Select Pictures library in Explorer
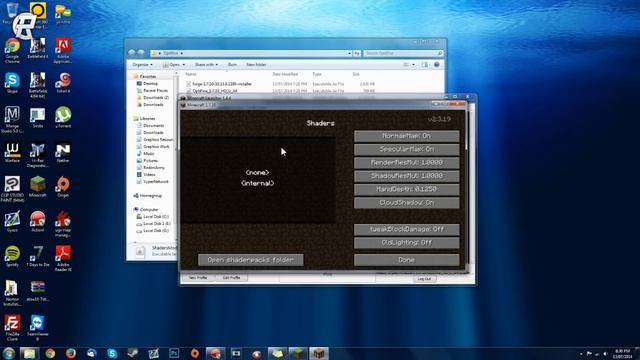Screen dimensions: 640x360 [150, 161]
